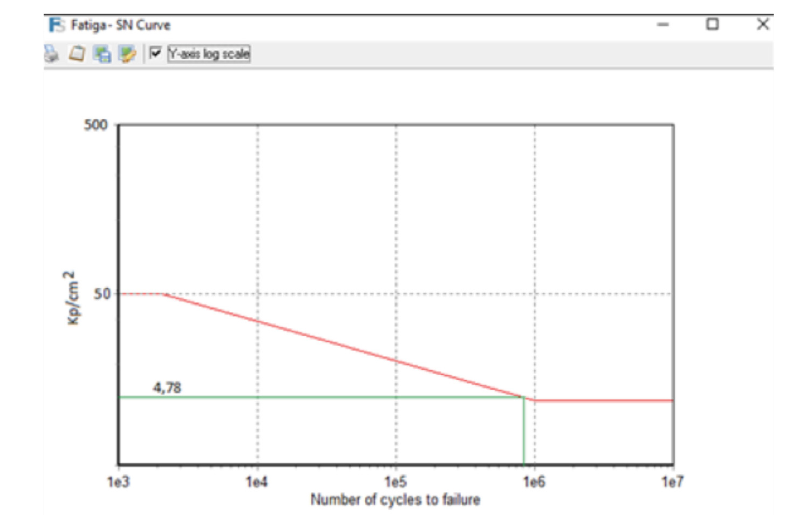Click the 'Fatiga - SN Curve' window title
This screenshot has height=515, width=812.
[121, 25]
